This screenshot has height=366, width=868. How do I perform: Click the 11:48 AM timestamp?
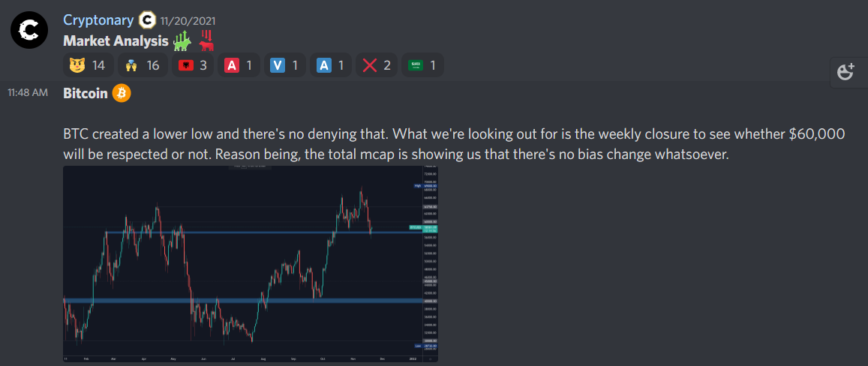[x=27, y=93]
